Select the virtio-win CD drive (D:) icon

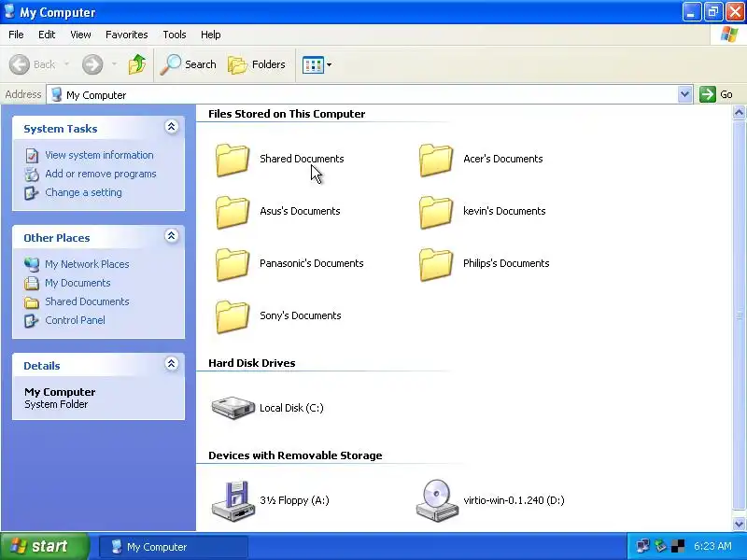[x=437, y=500]
